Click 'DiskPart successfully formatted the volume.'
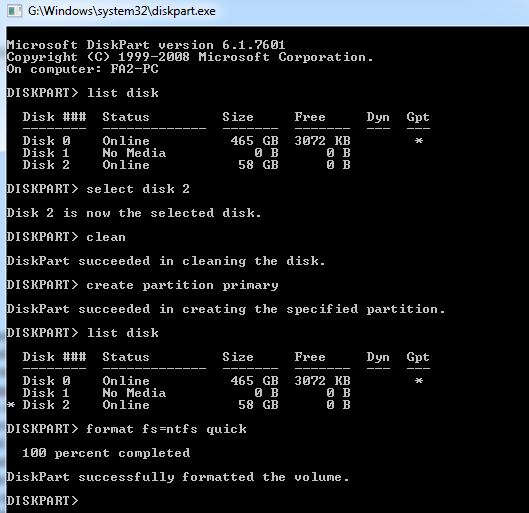Viewport: 529px width, 513px height. click(178, 477)
